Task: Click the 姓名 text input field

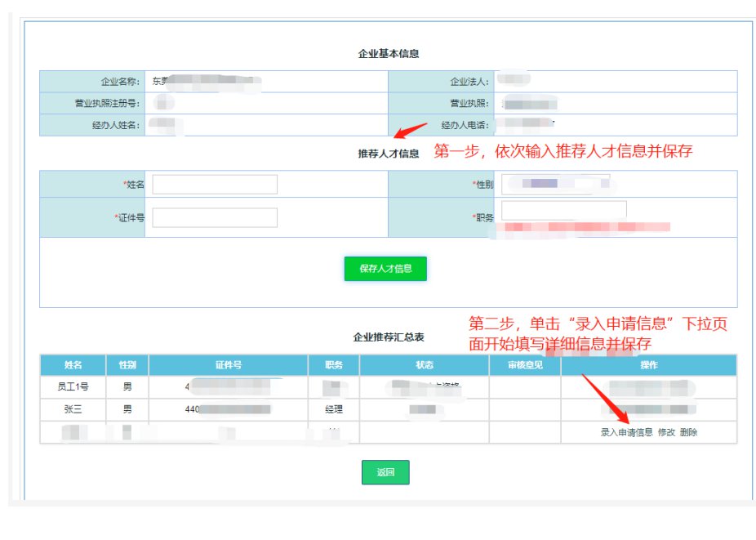Action: (215, 185)
